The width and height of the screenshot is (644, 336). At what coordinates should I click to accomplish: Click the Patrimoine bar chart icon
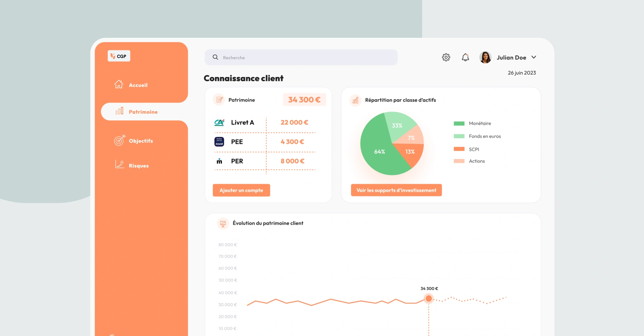[119, 111]
